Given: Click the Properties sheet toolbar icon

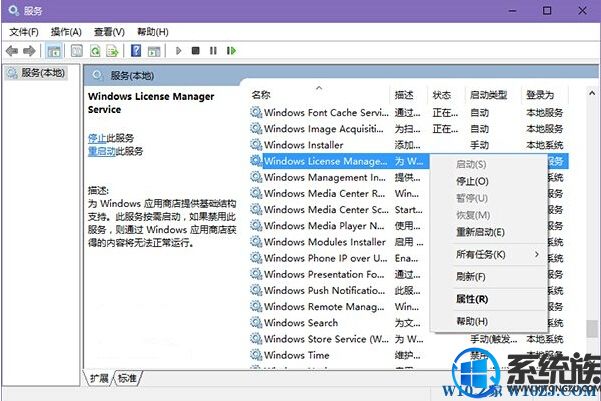Looking at the screenshot, I should tap(77, 51).
